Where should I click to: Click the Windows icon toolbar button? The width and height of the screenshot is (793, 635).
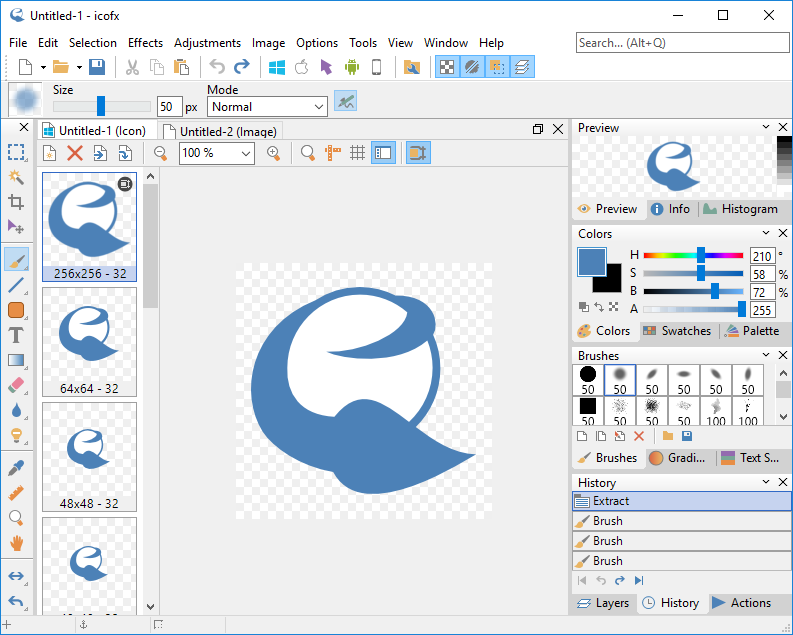(x=277, y=67)
